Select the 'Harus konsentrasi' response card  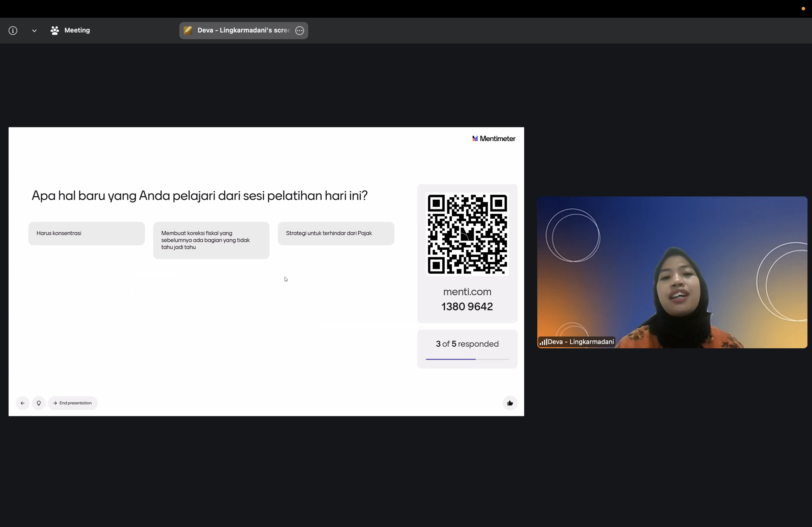coord(86,234)
